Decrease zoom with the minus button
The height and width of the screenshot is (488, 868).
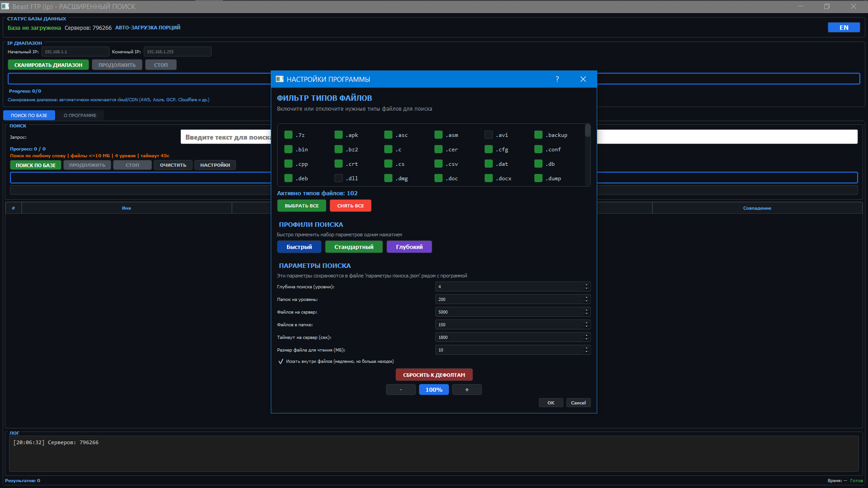(401, 389)
